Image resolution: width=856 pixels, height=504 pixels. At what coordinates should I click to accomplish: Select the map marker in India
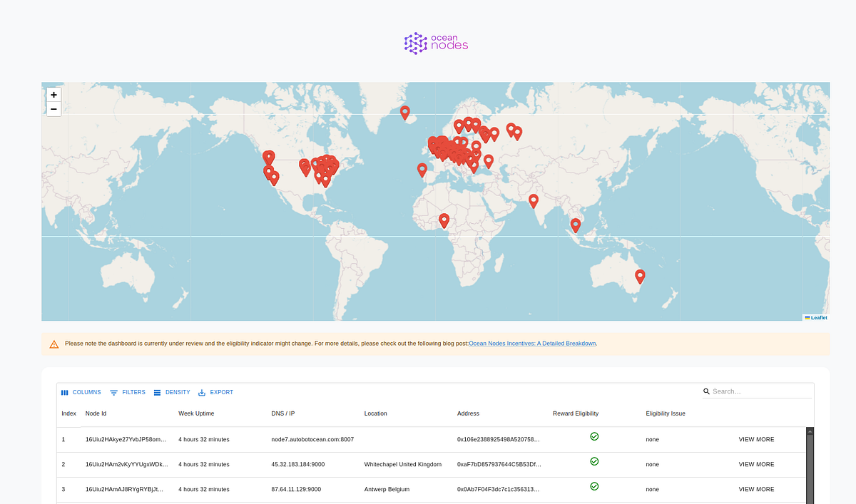(x=534, y=201)
